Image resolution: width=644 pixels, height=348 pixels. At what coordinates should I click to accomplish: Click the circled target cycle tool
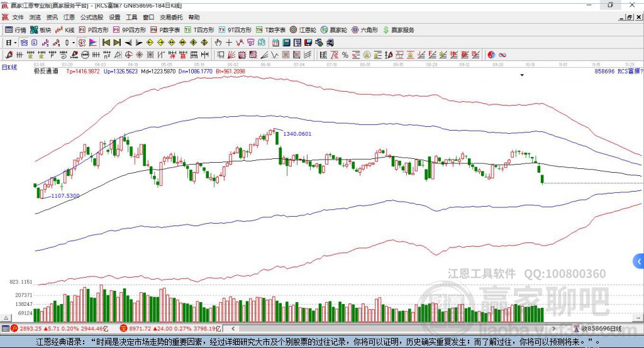[x=128, y=55]
